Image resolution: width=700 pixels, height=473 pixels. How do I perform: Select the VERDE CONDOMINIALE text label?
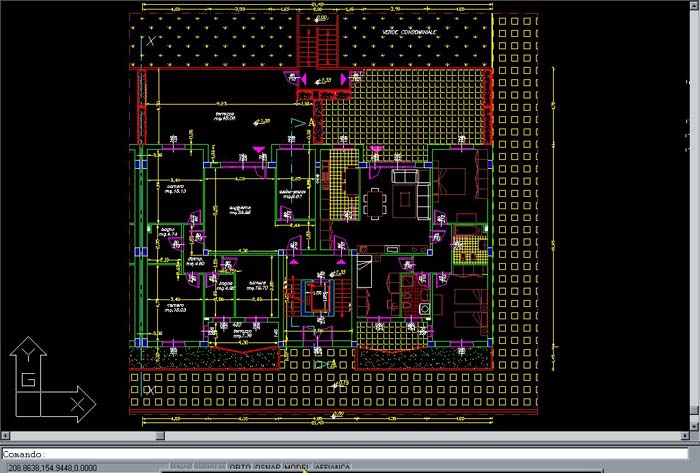coord(408,33)
